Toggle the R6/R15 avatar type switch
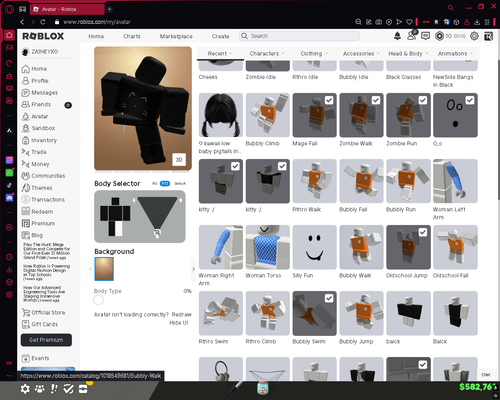The height and width of the screenshot is (400, 500). 165,183
